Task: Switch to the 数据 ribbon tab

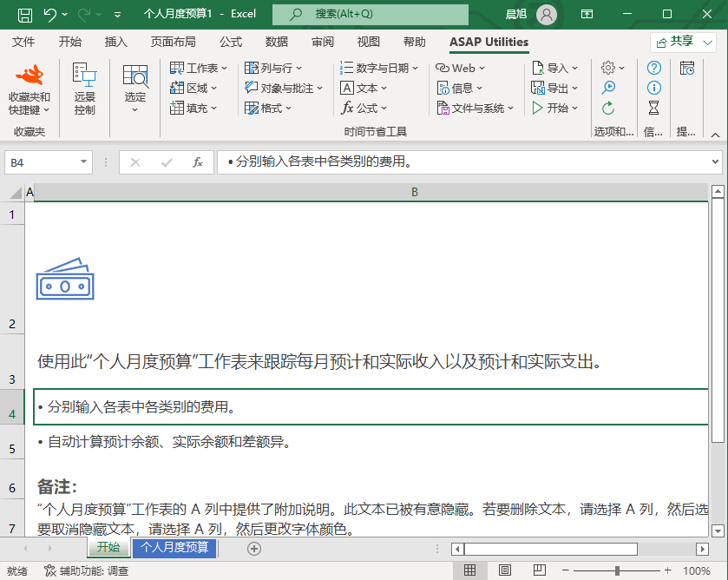Action: point(277,42)
